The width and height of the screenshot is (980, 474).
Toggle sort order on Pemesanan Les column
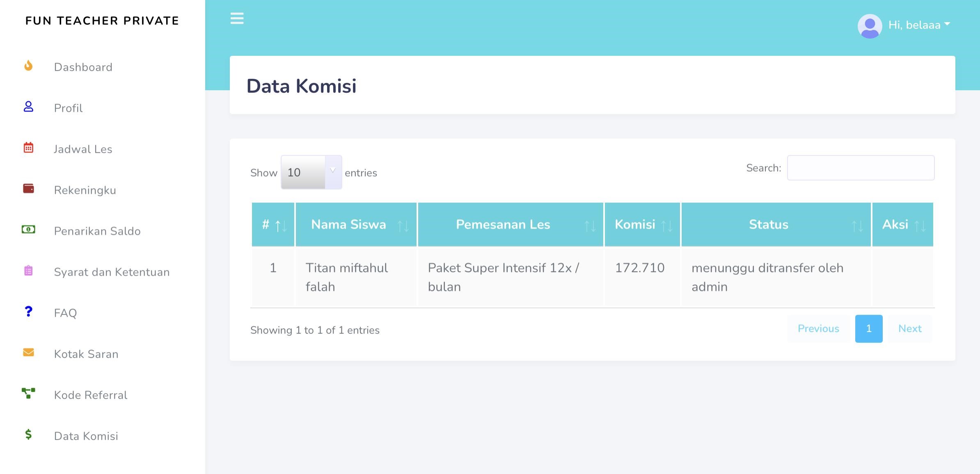point(510,224)
